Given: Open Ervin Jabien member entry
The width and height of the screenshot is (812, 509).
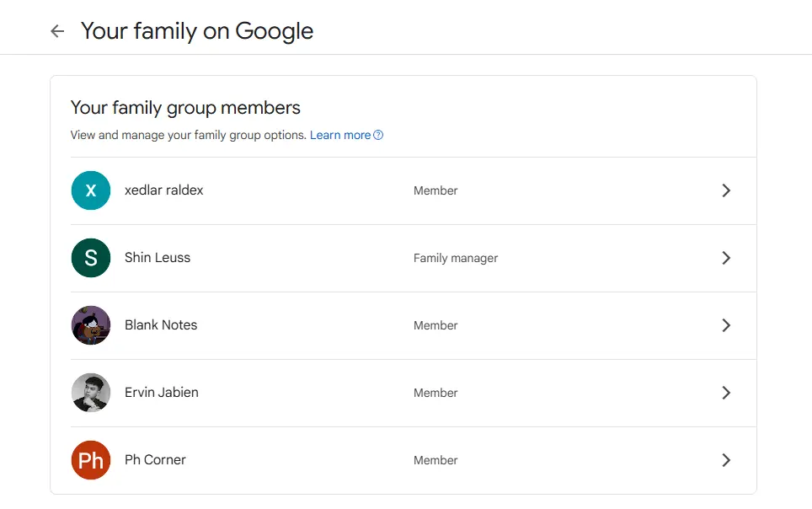Looking at the screenshot, I should tap(414, 393).
